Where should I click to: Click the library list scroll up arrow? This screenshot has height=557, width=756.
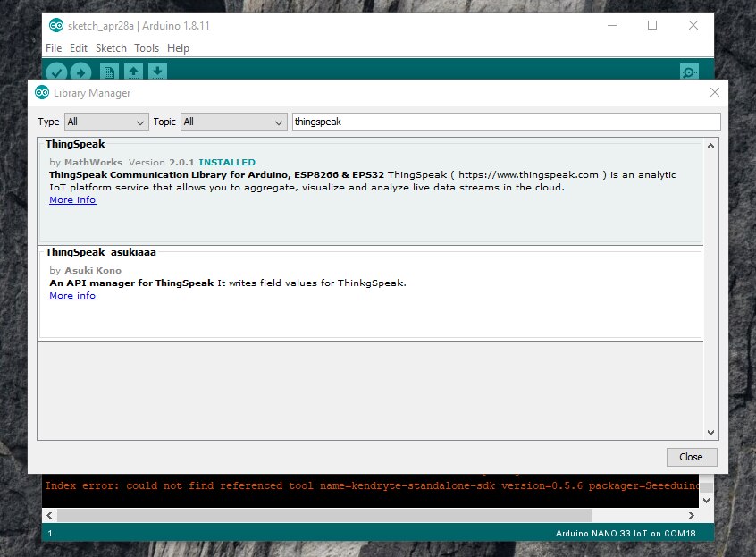[x=710, y=146]
